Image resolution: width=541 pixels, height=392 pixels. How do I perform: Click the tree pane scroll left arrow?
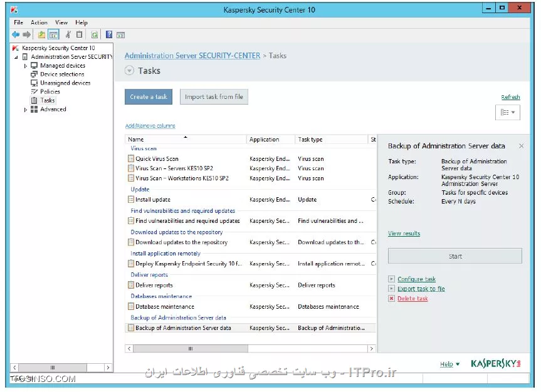pyautogui.click(x=14, y=368)
